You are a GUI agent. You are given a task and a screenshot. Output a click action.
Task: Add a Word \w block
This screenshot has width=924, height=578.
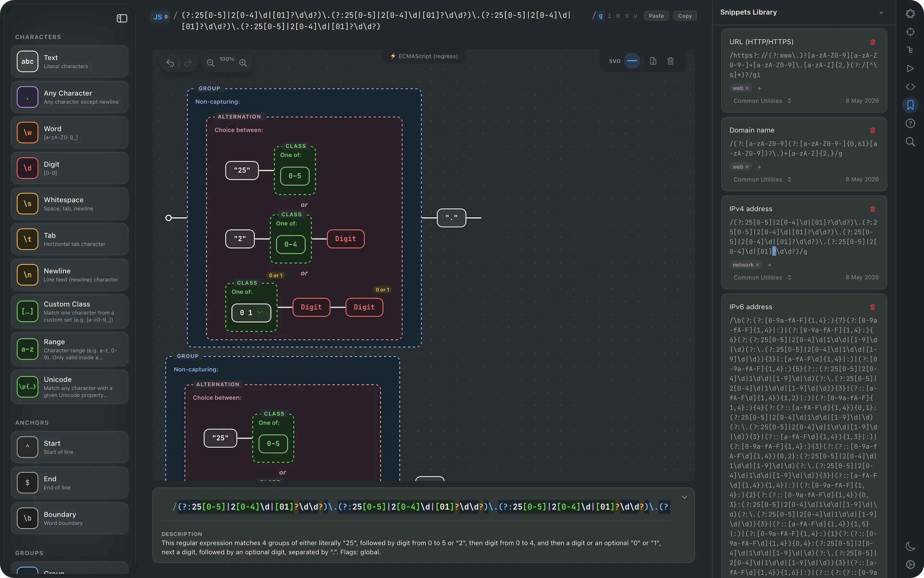point(70,133)
